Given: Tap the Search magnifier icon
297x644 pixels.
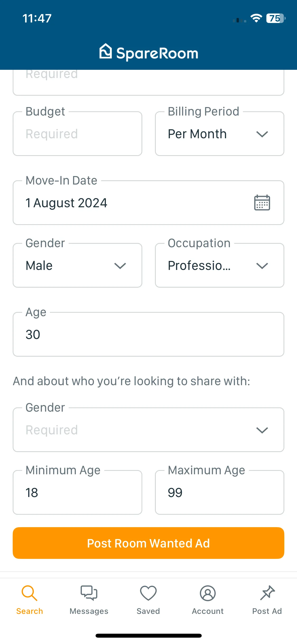Looking at the screenshot, I should [29, 593].
